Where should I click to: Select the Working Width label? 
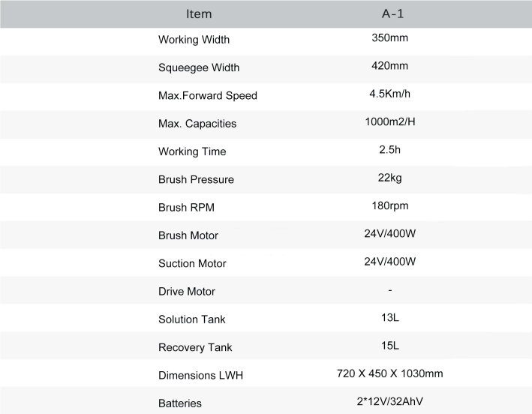click(x=194, y=40)
